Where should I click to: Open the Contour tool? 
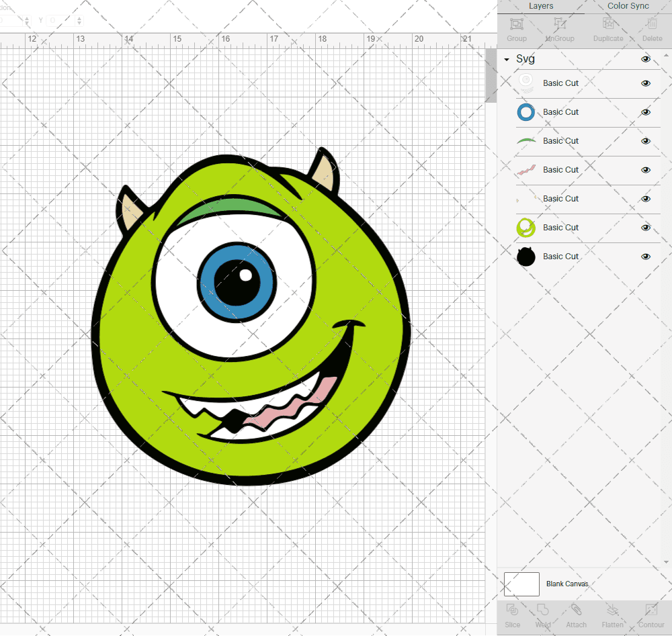tap(650, 610)
